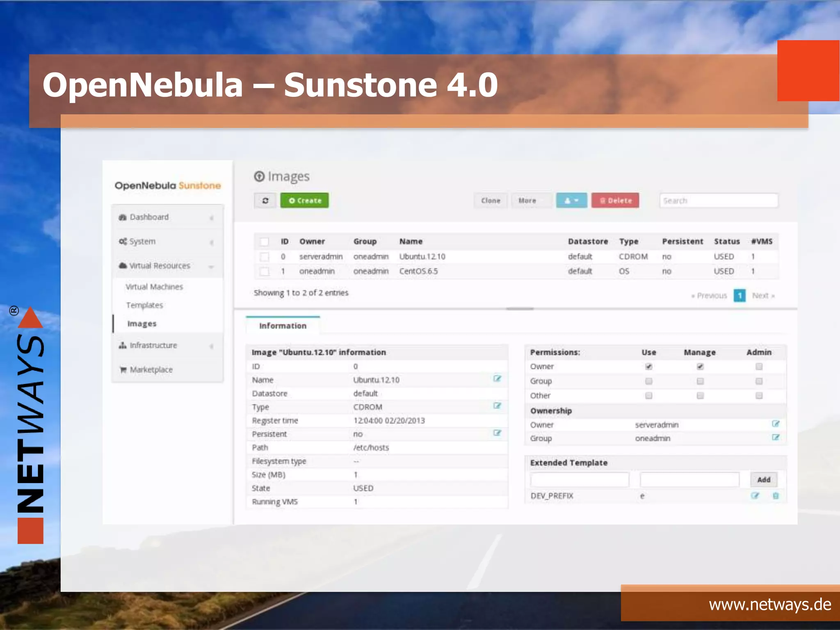
Task: Click the red Delete button
Action: (615, 201)
